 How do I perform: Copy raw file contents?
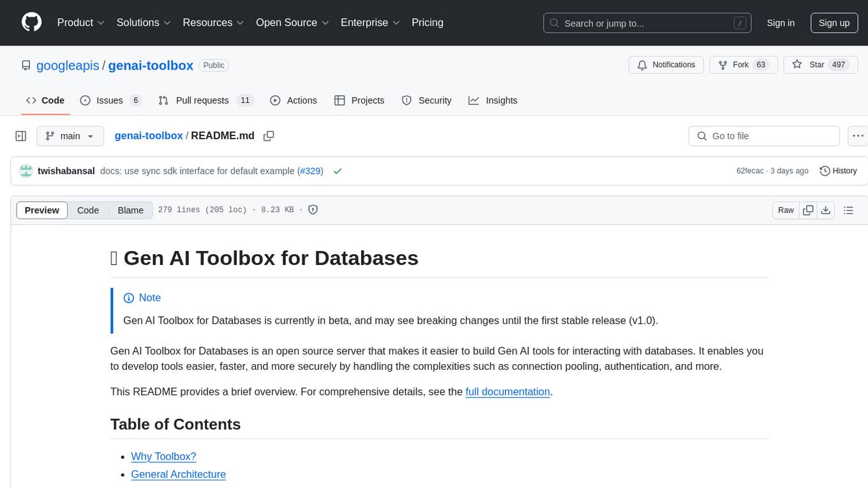pyautogui.click(x=809, y=210)
